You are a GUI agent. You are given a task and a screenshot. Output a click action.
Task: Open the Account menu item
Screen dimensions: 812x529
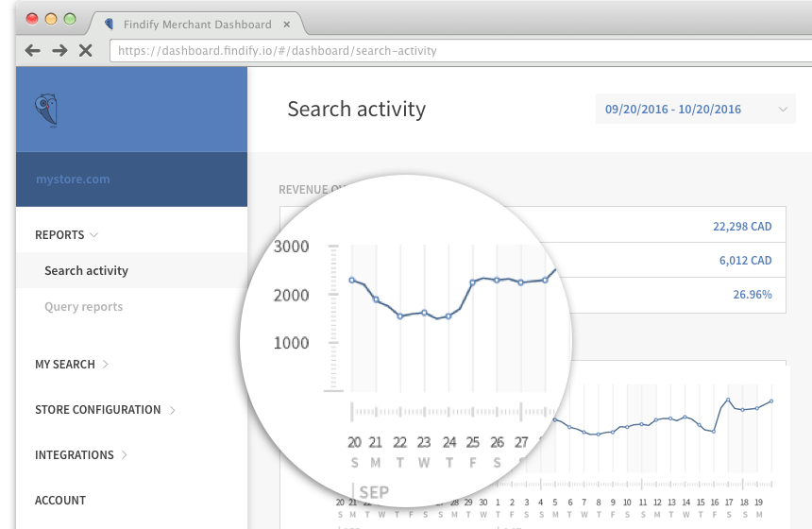pos(60,500)
